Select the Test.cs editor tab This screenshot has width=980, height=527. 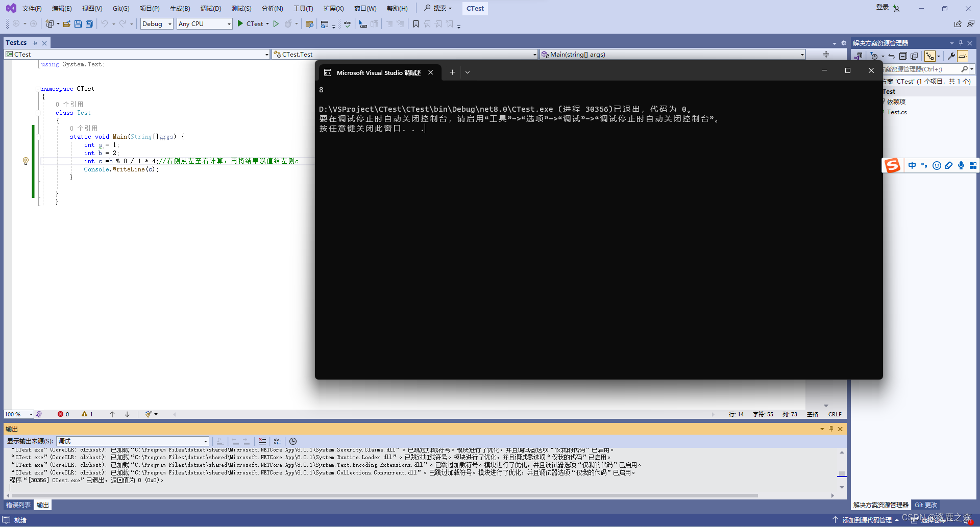point(16,43)
